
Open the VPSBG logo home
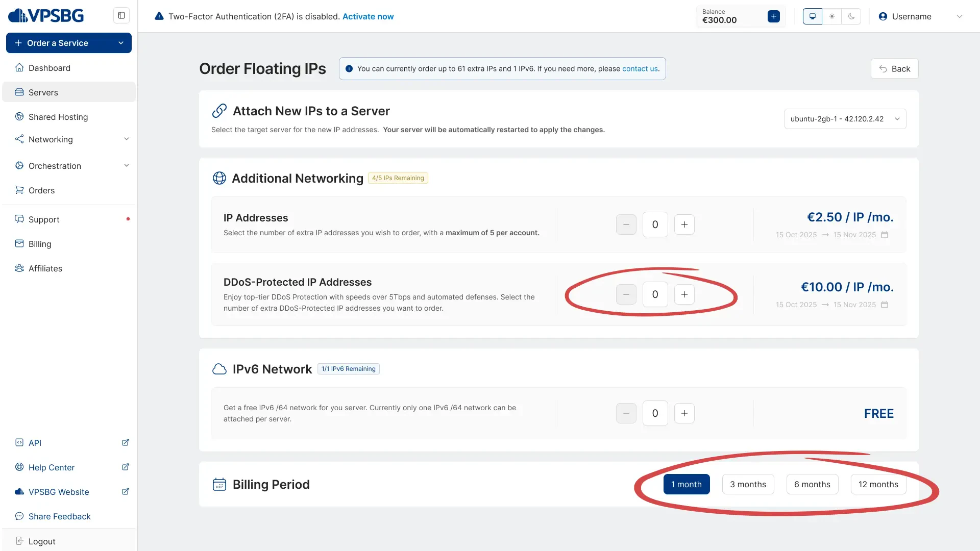[46, 16]
